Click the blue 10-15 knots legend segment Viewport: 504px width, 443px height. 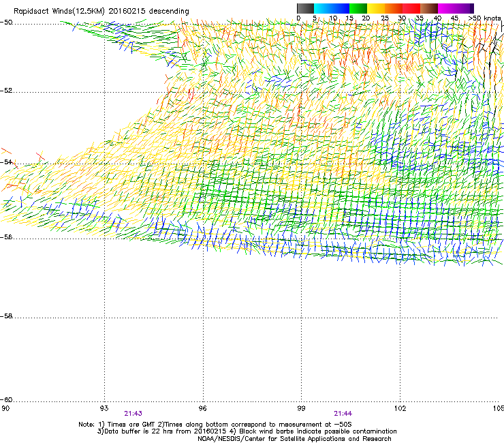[x=341, y=8]
